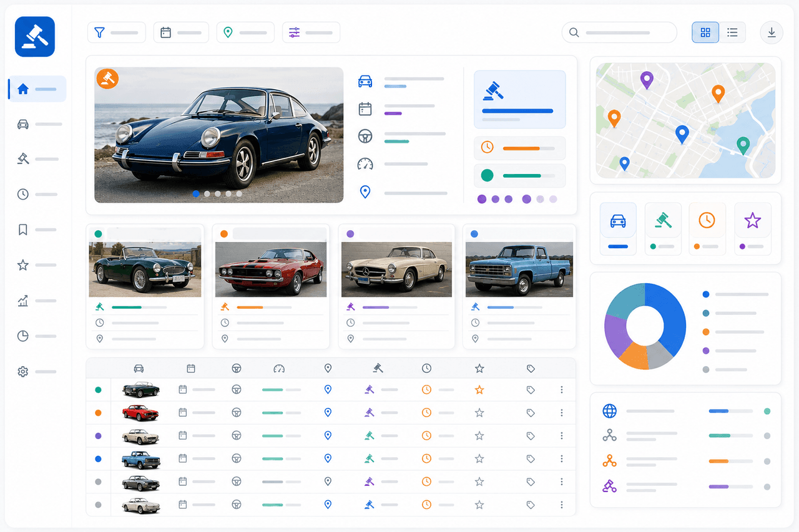
Task: Unfavorite the green roadster row's orange star
Action: tap(479, 390)
